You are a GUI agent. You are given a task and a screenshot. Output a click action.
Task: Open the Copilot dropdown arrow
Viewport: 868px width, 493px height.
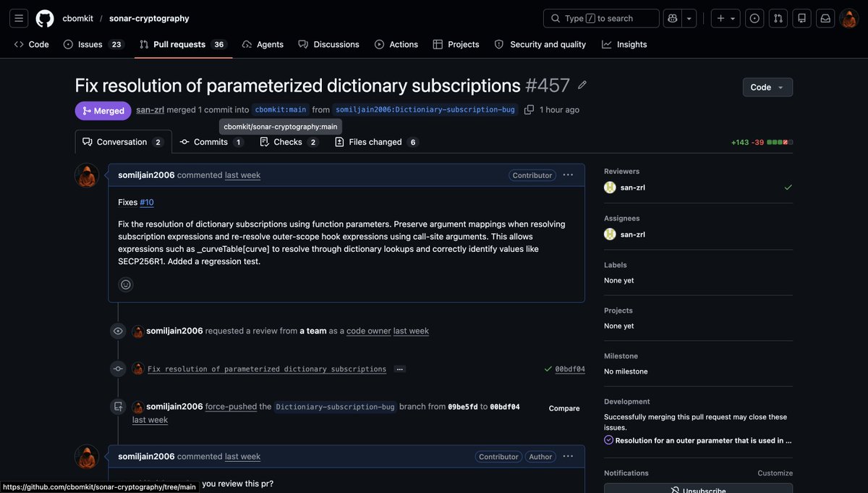689,18
